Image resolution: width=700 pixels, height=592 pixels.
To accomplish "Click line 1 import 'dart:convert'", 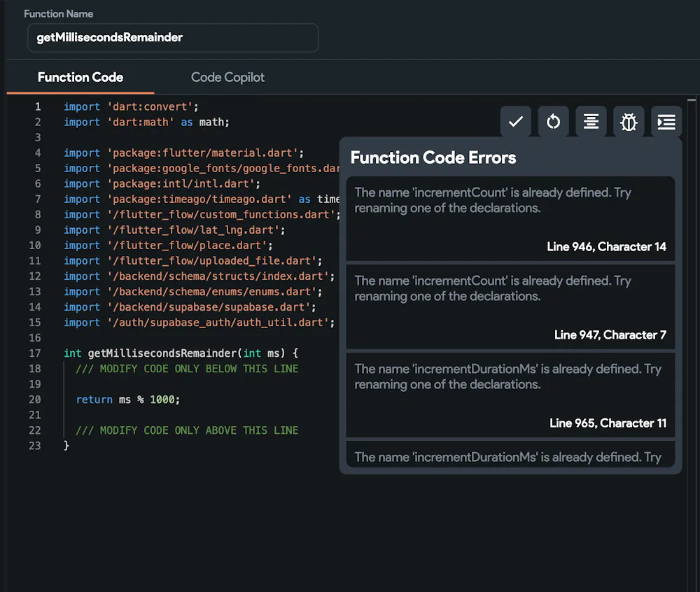I will (x=131, y=106).
